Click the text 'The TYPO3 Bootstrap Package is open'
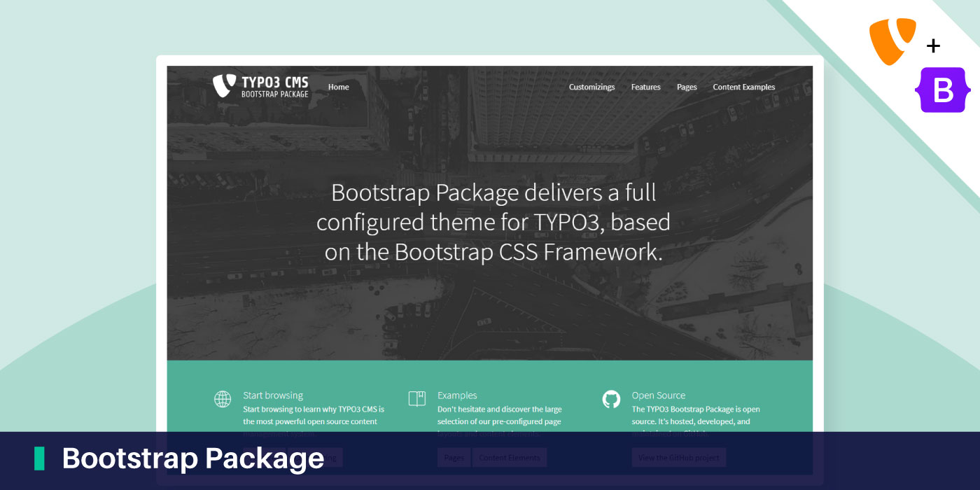Screen dimensions: 980x490 click(x=696, y=409)
